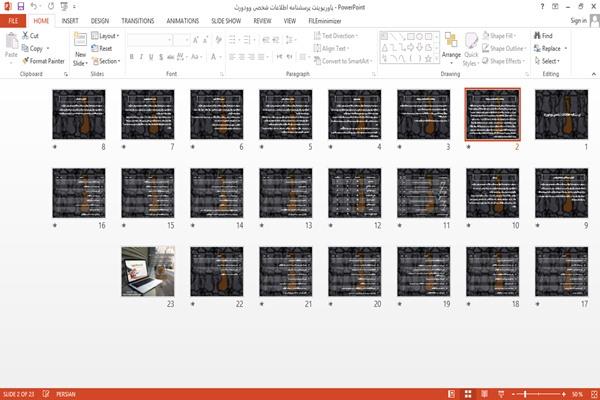Screen dimensions: 600x400
Task: Open the TRANSITIONS tab
Action: pyautogui.click(x=138, y=21)
